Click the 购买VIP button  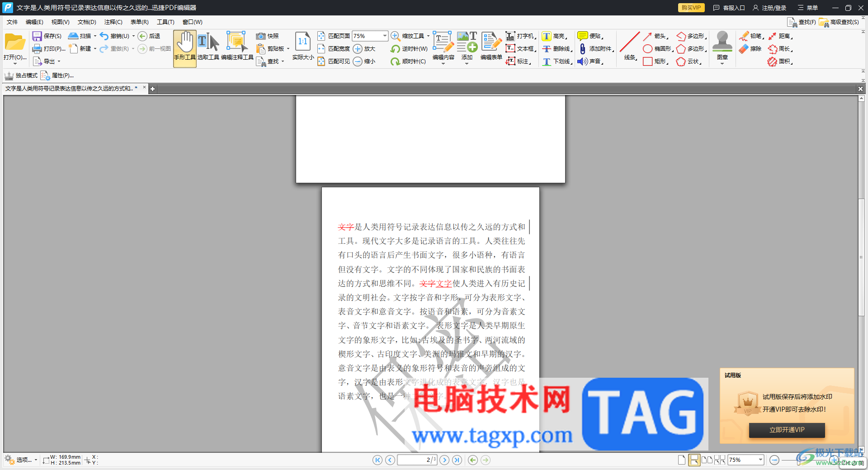tap(691, 8)
